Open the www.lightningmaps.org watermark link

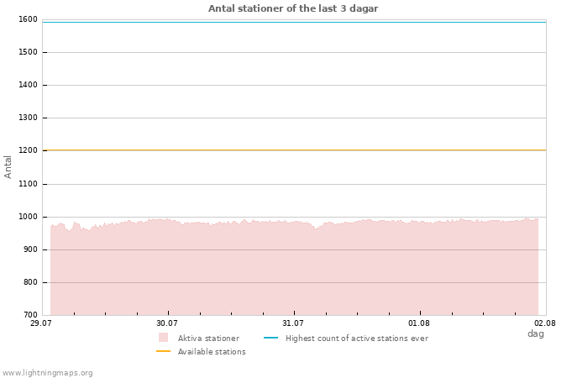(x=48, y=373)
